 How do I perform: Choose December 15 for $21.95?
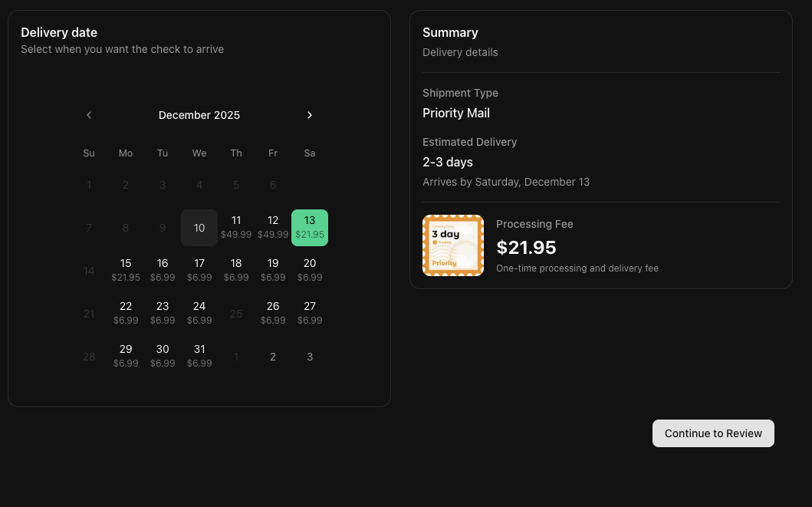pyautogui.click(x=126, y=270)
